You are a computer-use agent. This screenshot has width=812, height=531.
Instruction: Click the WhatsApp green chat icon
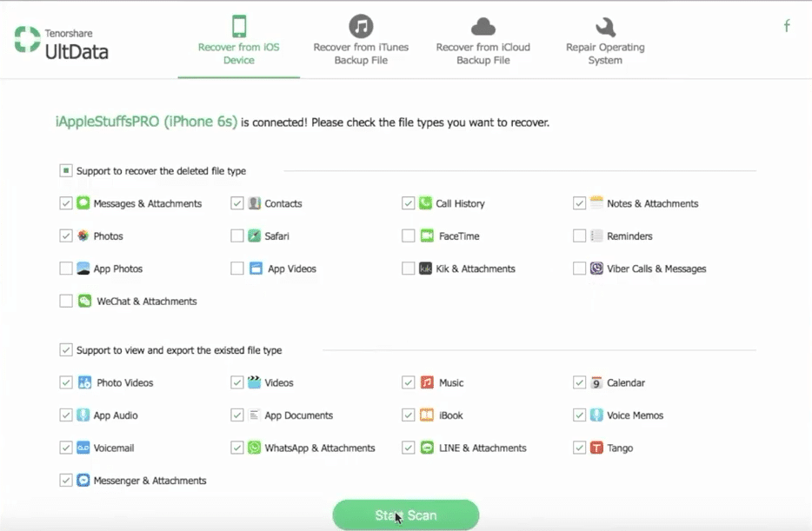(254, 448)
